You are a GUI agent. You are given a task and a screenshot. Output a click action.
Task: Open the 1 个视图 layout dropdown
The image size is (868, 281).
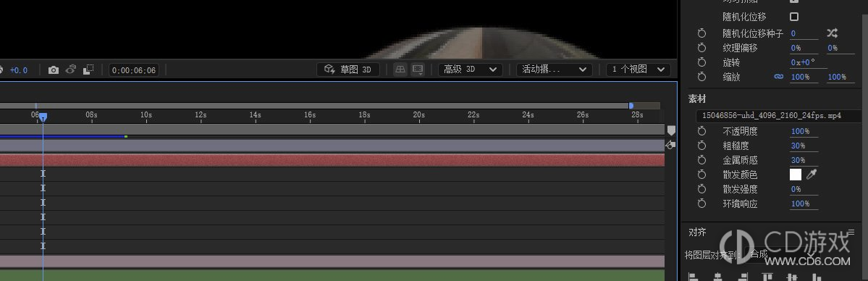point(639,70)
